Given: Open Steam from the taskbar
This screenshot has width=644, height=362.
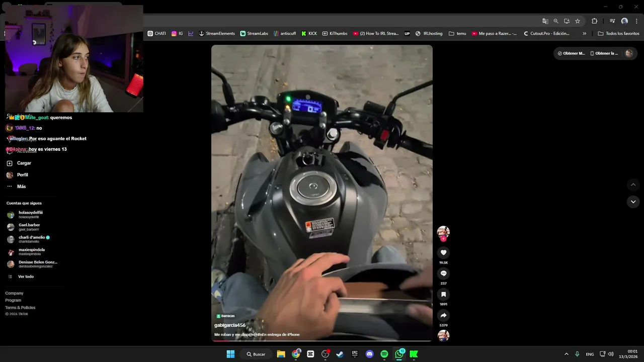Looking at the screenshot, I should pos(340,354).
